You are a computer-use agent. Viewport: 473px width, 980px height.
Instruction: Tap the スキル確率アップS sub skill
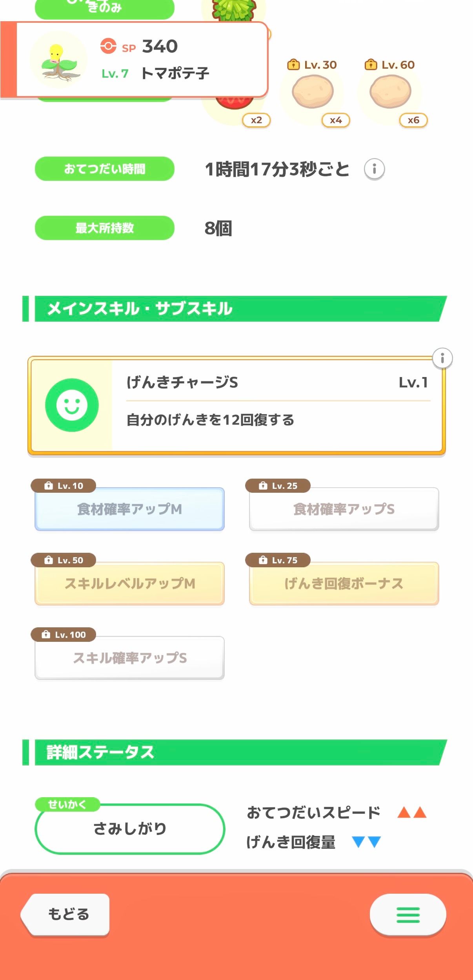click(x=129, y=658)
